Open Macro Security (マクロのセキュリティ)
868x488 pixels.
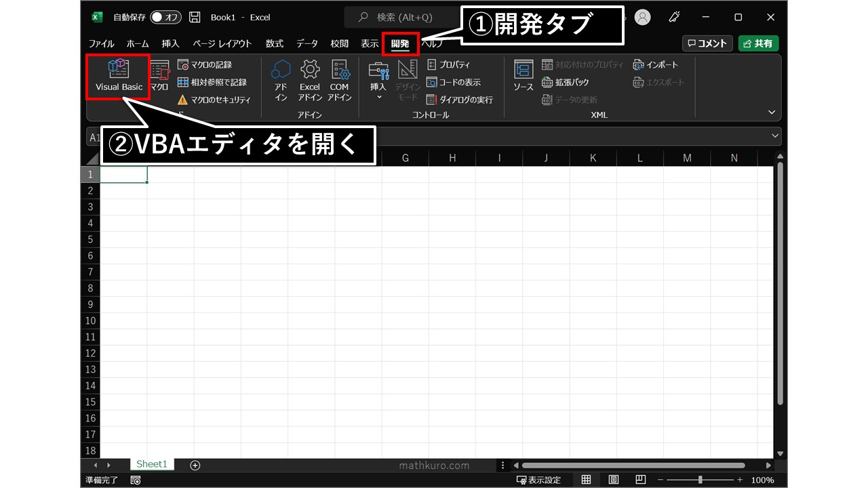pyautogui.click(x=214, y=100)
